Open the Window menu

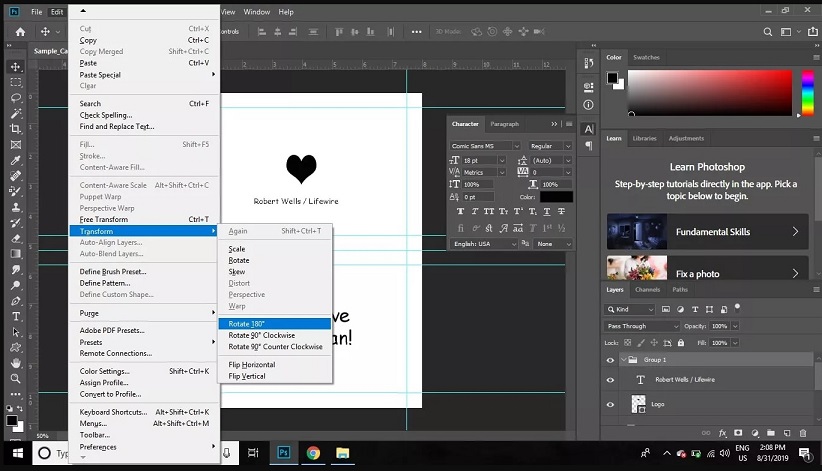pos(256,12)
